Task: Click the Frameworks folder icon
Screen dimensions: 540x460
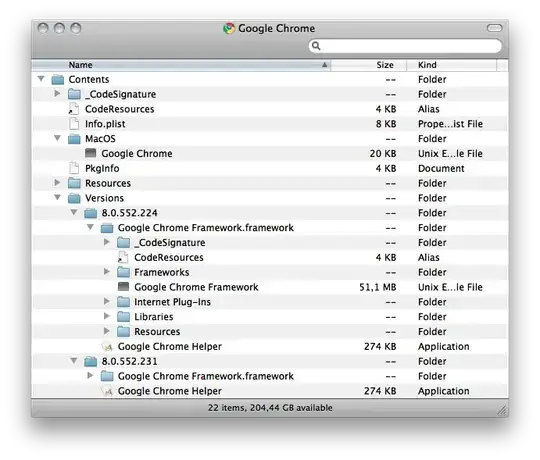Action: pos(123,272)
